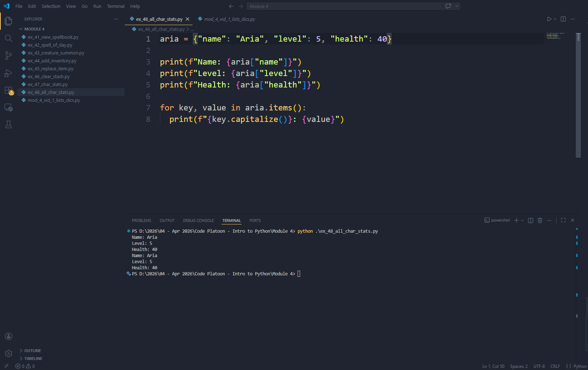Open terminal panel More Actions ellipsis
Image resolution: width=588 pixels, height=370 pixels.
pos(549,220)
